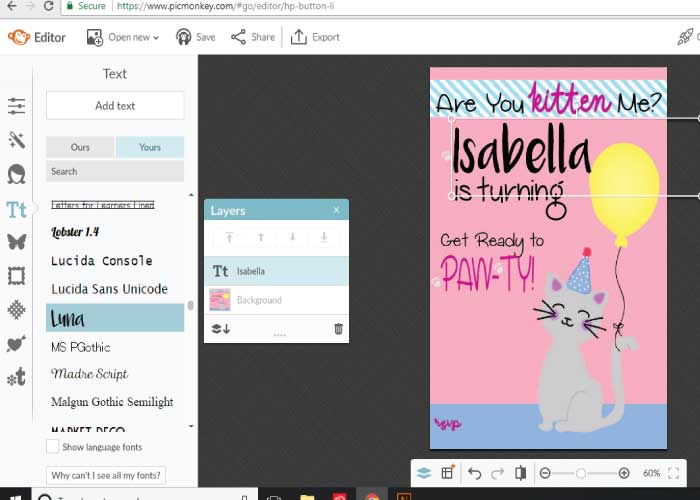Open the Basic Edits adjustments tool
The image size is (700, 500).
(x=16, y=106)
